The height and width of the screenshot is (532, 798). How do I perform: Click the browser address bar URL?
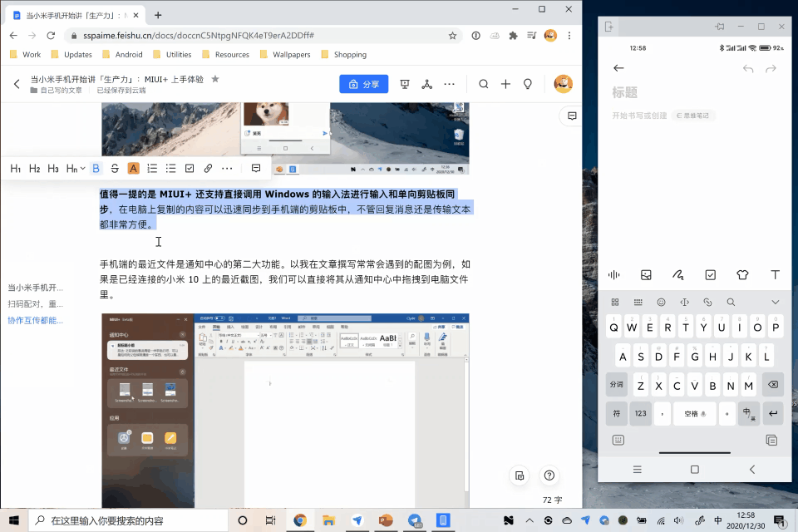[199, 36]
